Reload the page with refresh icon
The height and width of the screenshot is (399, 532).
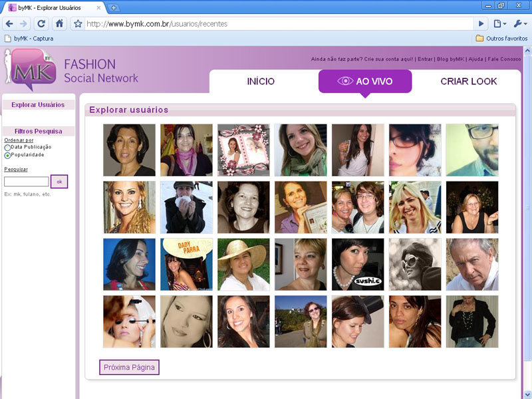(x=42, y=23)
